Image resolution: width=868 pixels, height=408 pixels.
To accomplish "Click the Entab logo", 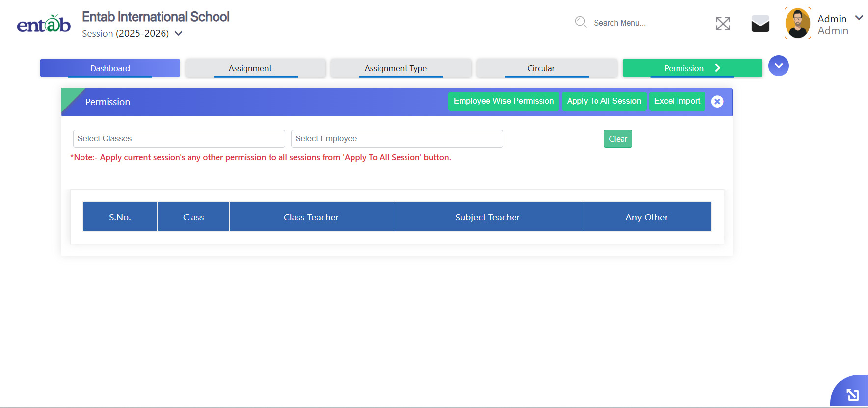I will [x=44, y=24].
